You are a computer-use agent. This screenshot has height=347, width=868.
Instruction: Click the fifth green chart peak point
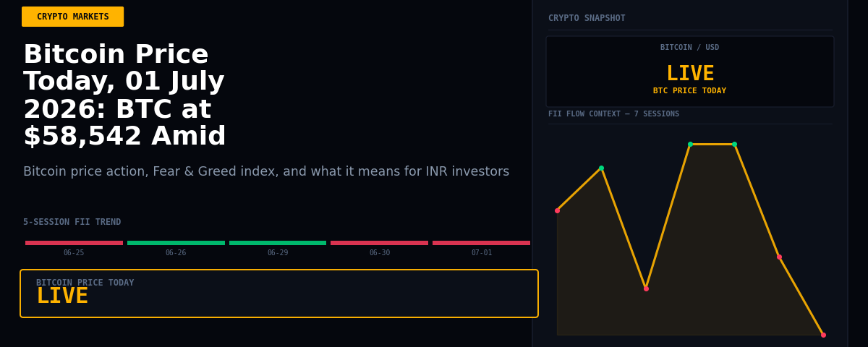coord(734,144)
